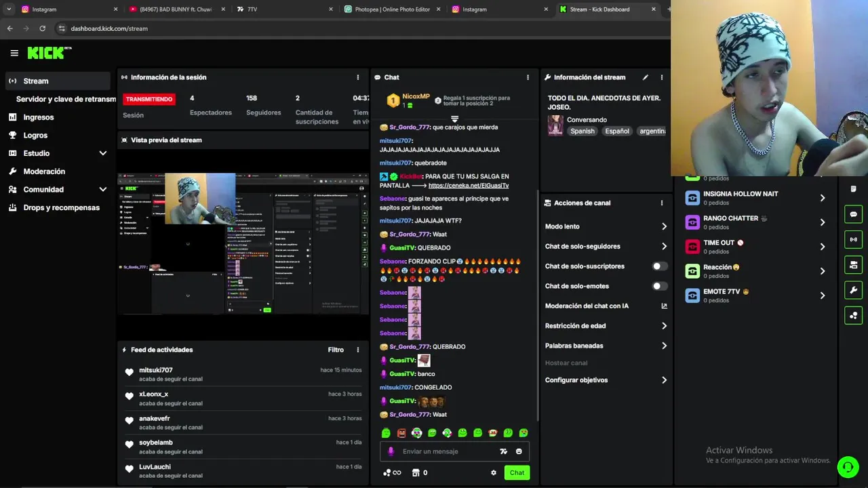Switch to Photopea browser tab
Image resolution: width=868 pixels, height=488 pixels.
point(391,9)
